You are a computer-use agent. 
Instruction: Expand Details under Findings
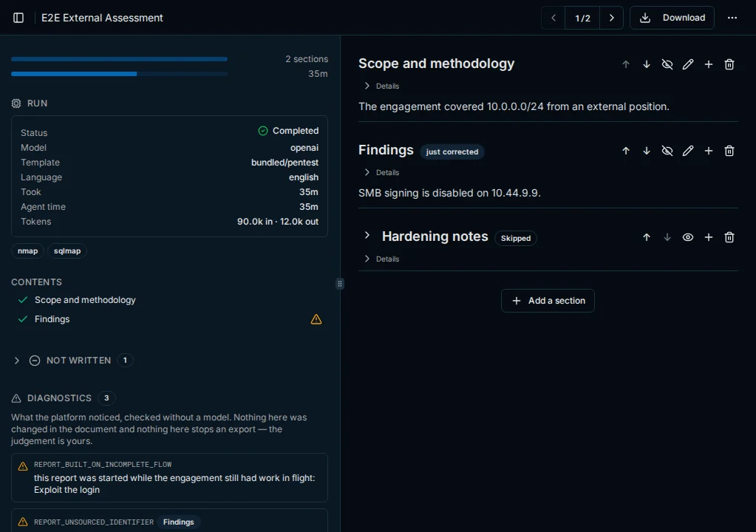pyautogui.click(x=381, y=172)
